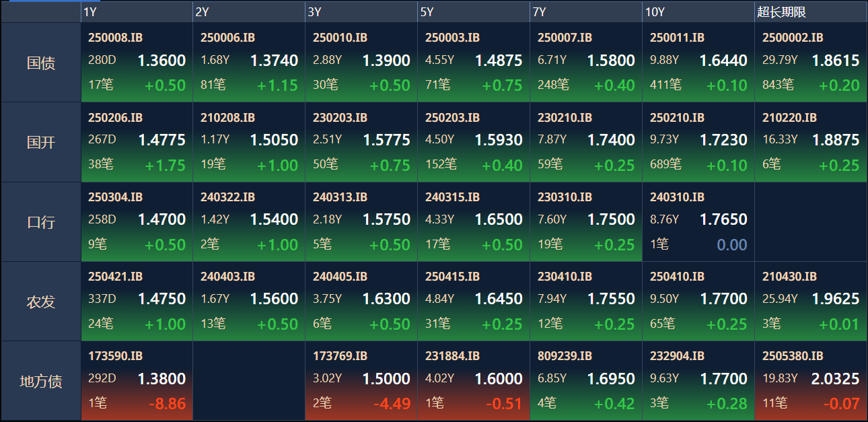
Task: Open the 2505380.IB local bond cell
Action: 811,381
